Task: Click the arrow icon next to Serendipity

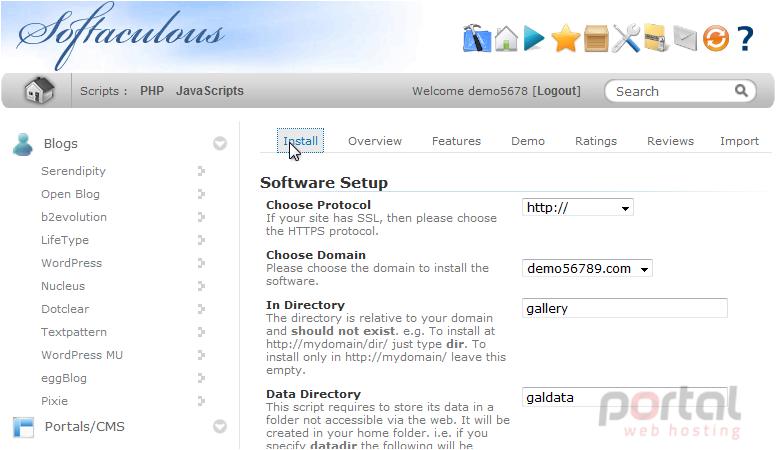Action: coord(201,171)
